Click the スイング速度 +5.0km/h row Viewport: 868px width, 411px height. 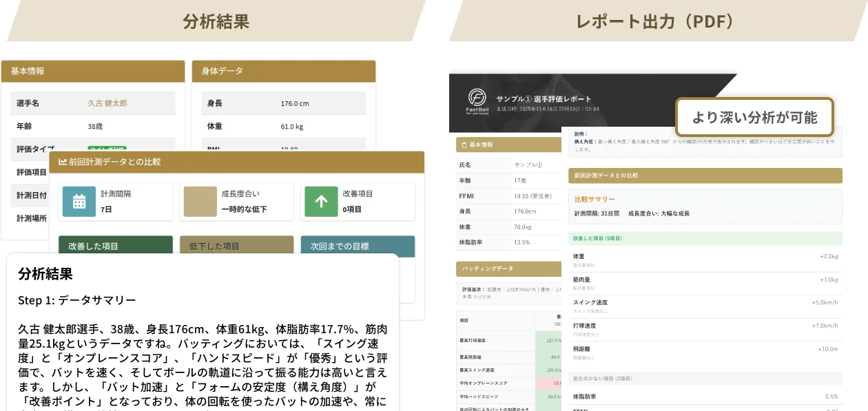[705, 305]
